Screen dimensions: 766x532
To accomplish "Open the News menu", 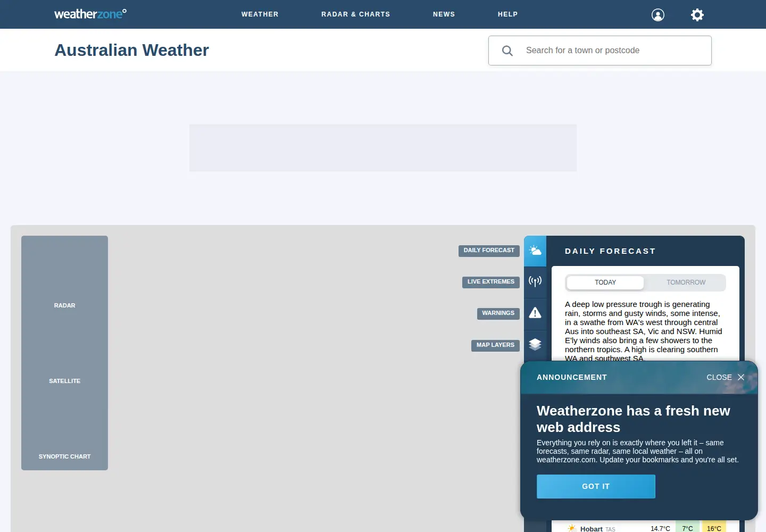I will [444, 14].
